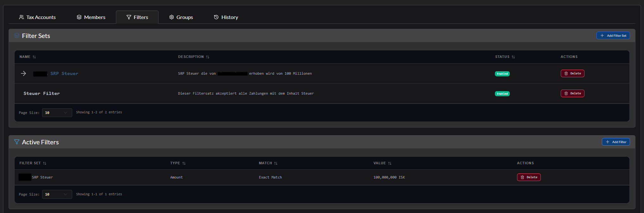Click 'Showing 1-2 of 2 entries' text

click(99, 112)
